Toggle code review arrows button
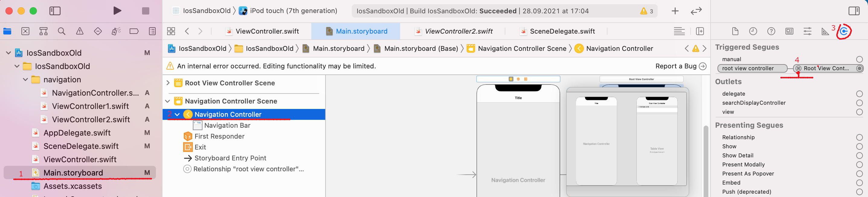The width and height of the screenshot is (868, 197). (x=696, y=11)
